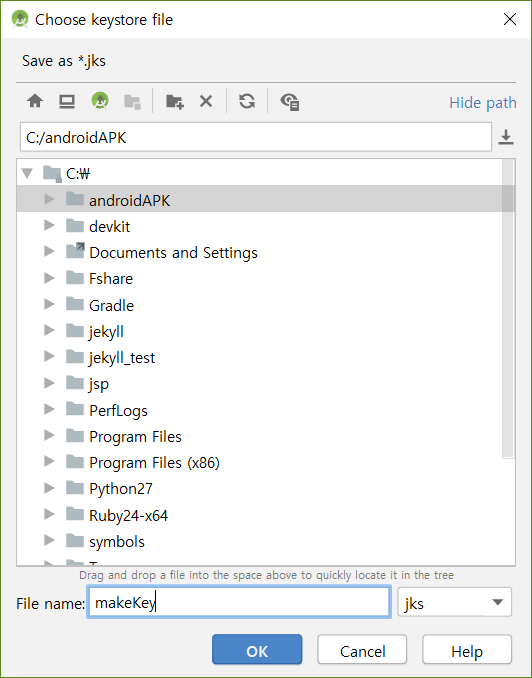Screen dimensions: 532x678
Task: Refresh the file tree
Action: [x=247, y=101]
